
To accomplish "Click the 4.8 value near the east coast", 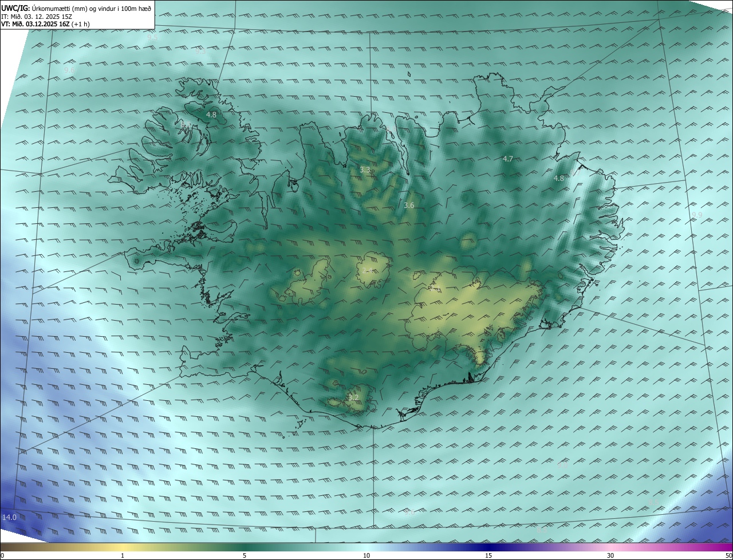I will click(x=559, y=178).
